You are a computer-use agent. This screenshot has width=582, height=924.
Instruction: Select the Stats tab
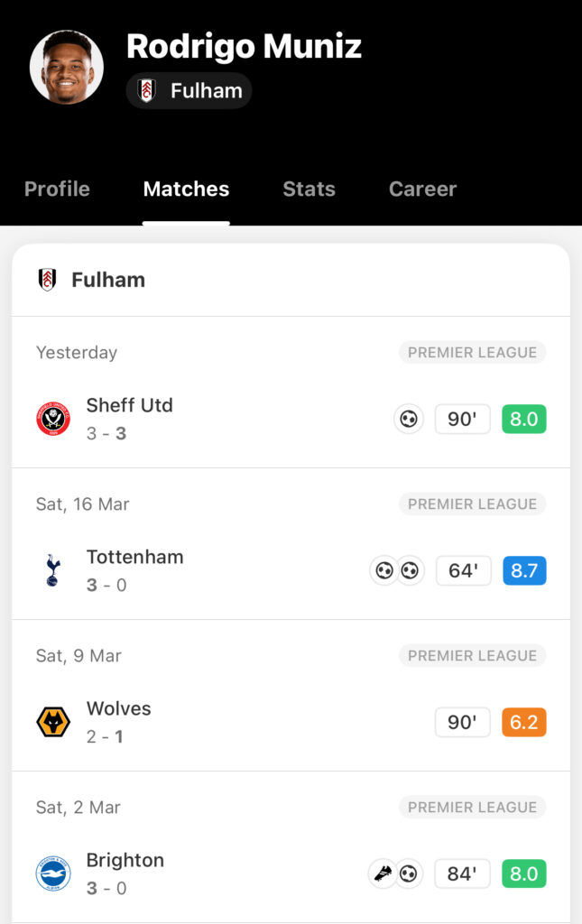(x=309, y=189)
